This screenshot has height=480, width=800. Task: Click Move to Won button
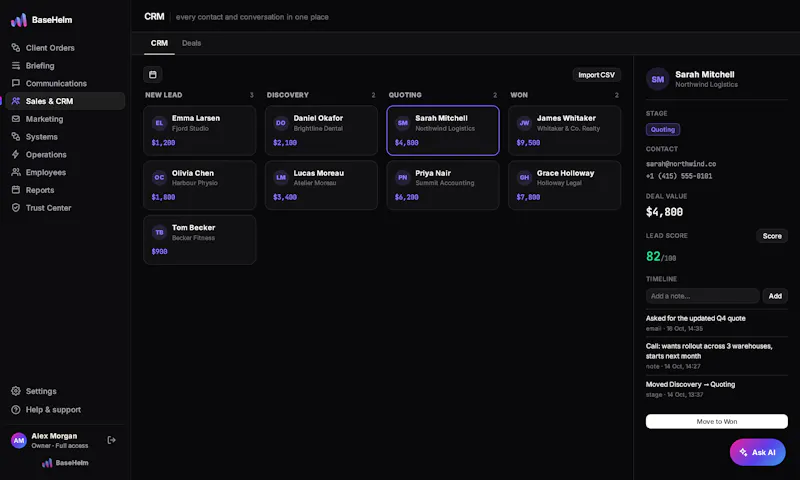tap(716, 421)
